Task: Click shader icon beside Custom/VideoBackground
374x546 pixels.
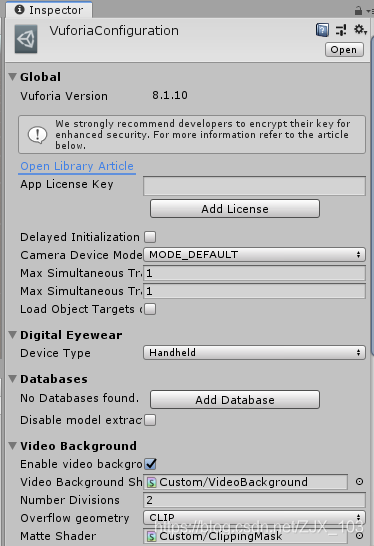Action: pyautogui.click(x=151, y=483)
